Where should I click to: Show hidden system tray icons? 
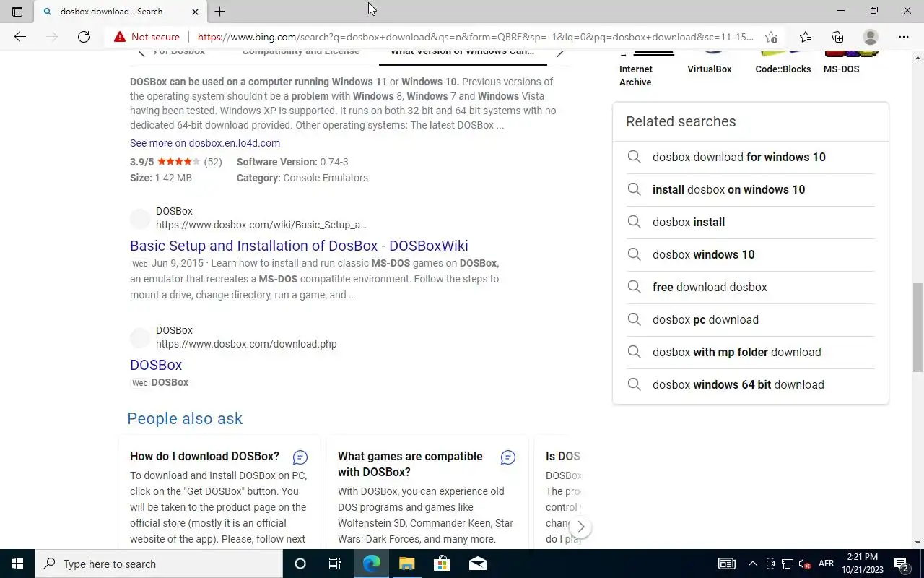pos(752,564)
